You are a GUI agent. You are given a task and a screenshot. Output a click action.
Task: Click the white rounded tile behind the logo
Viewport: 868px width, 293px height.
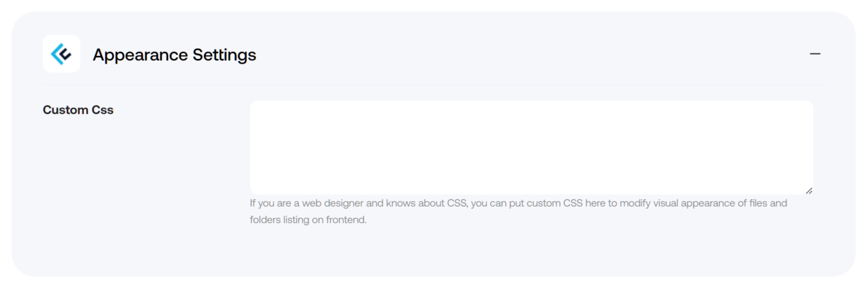coord(61,54)
